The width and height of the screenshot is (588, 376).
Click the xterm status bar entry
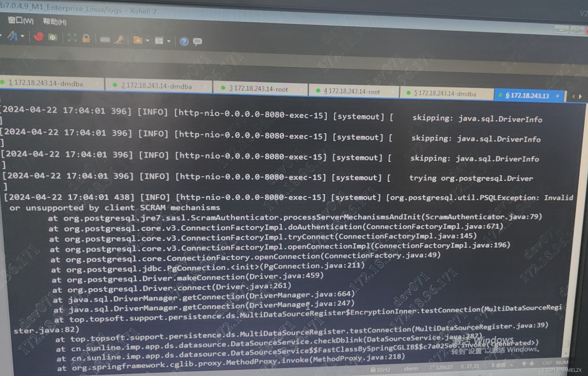[411, 368]
